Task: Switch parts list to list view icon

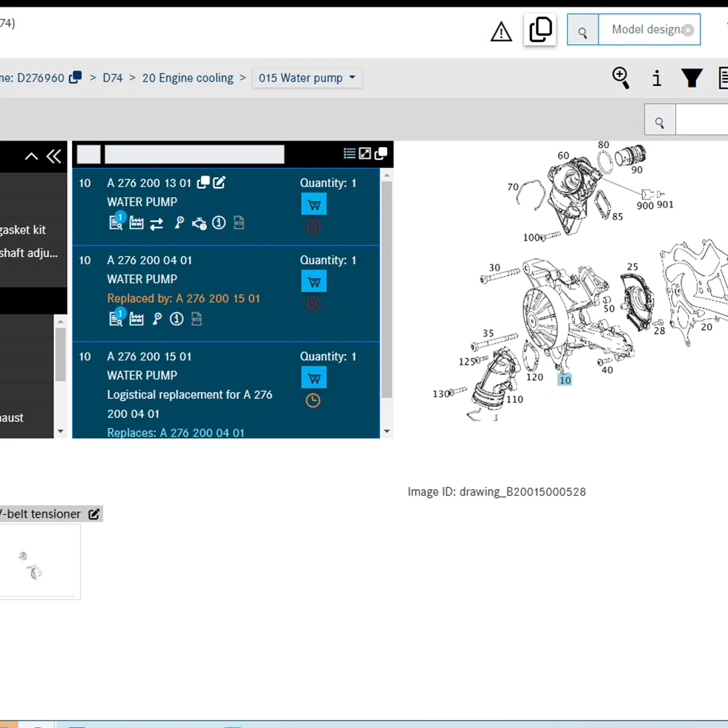Action: pyautogui.click(x=349, y=154)
